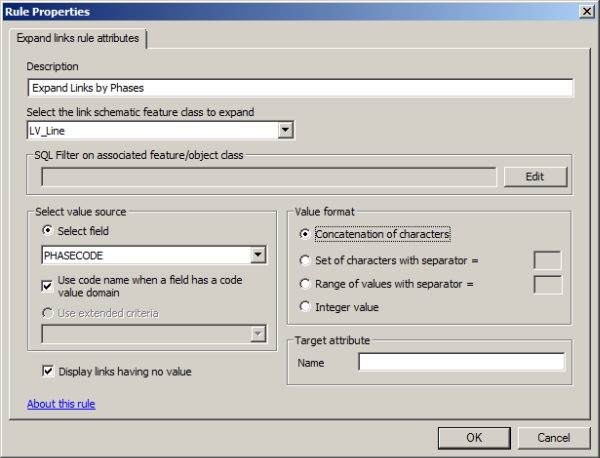Viewport: 600px width, 458px height.
Task: Confirm with the OK button
Action: pos(473,437)
